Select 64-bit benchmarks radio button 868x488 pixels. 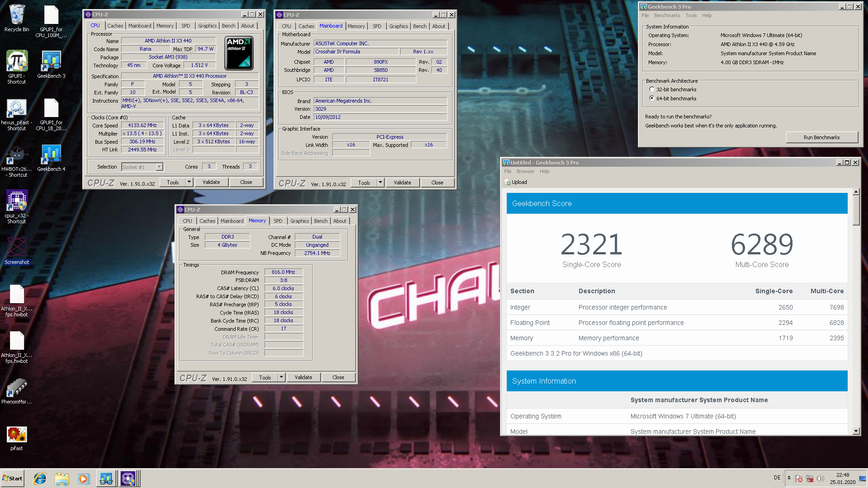pos(651,98)
